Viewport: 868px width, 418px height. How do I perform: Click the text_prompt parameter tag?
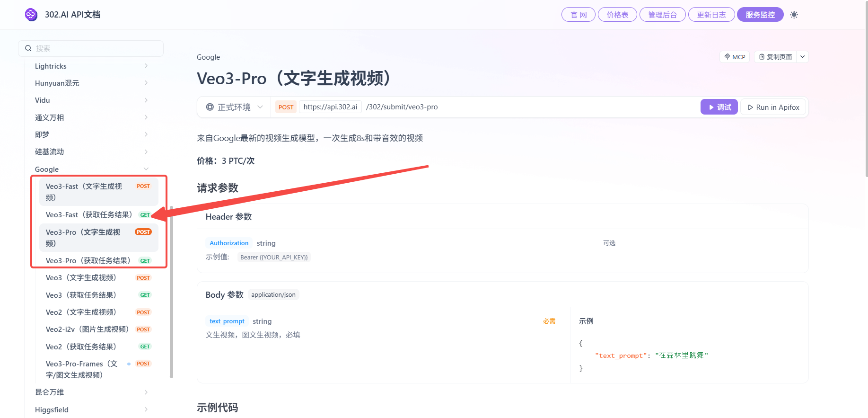(x=227, y=321)
